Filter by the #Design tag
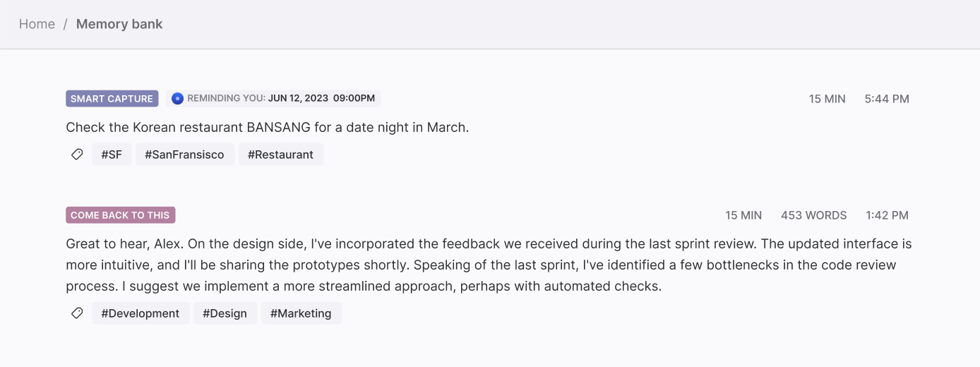Image resolution: width=980 pixels, height=367 pixels. click(225, 313)
